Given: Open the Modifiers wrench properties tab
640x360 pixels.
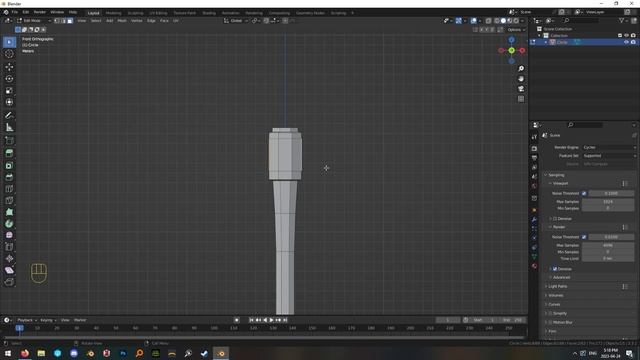Looking at the screenshot, I should 534,220.
